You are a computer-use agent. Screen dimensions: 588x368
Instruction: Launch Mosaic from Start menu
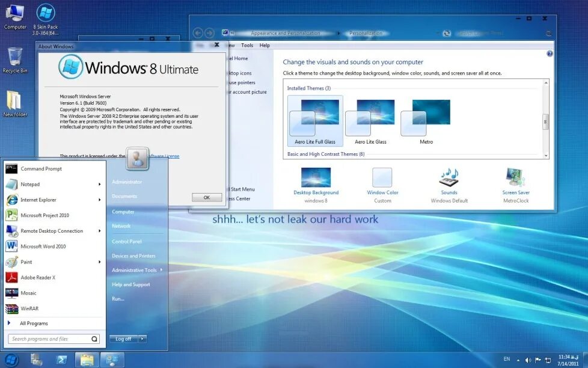pyautogui.click(x=55, y=293)
